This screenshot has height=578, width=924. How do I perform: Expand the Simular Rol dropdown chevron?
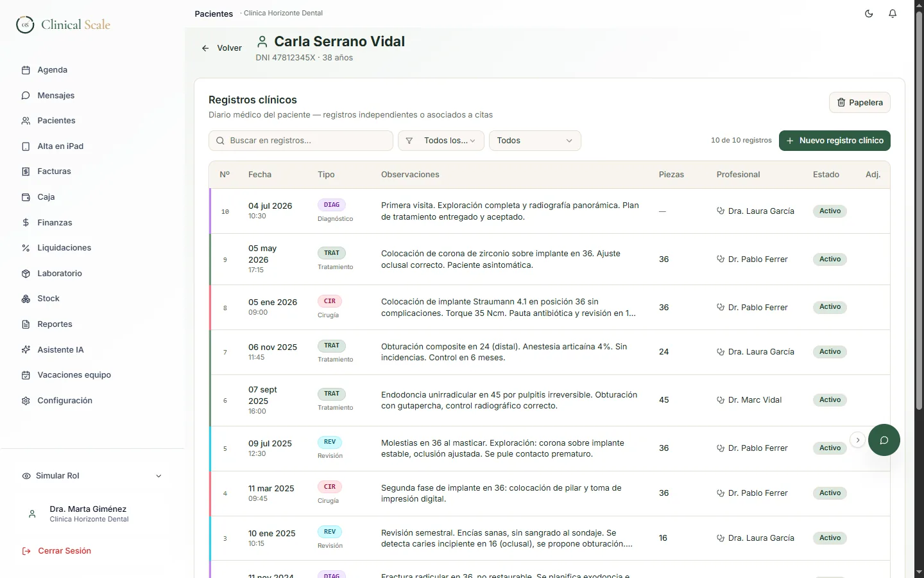[158, 476]
